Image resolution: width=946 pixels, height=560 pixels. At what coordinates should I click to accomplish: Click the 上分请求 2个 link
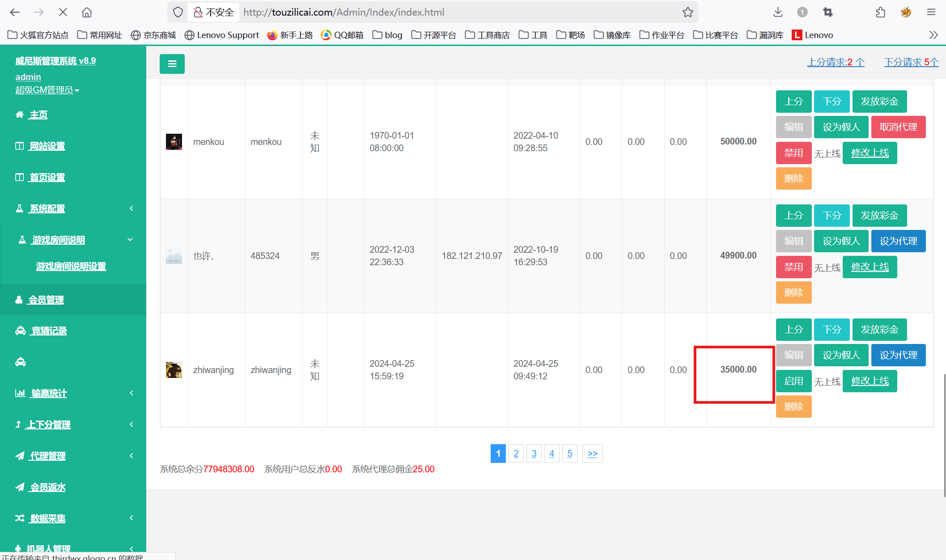[x=835, y=62]
